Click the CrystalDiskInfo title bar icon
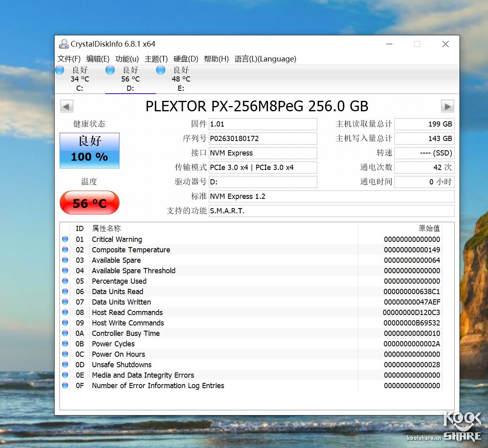 [x=64, y=43]
